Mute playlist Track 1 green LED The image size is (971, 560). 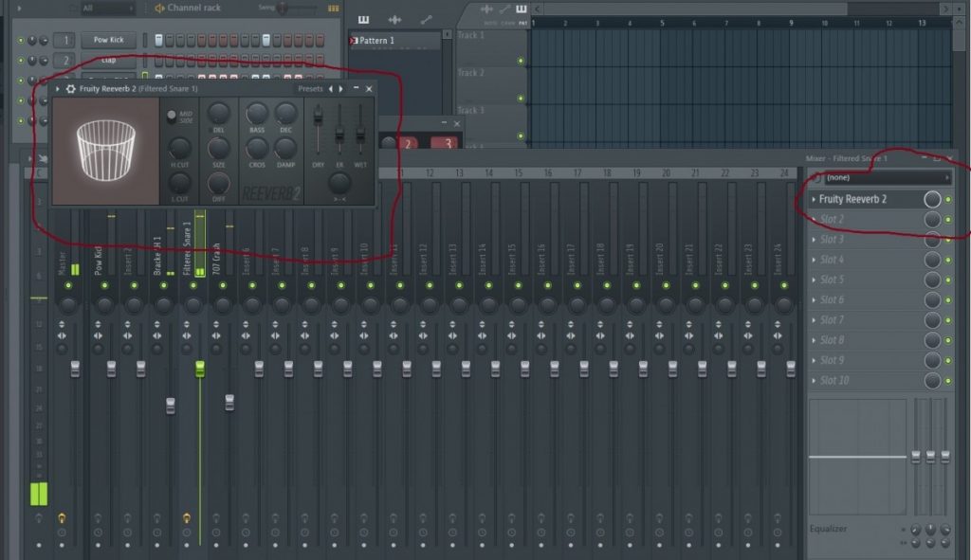(x=521, y=61)
